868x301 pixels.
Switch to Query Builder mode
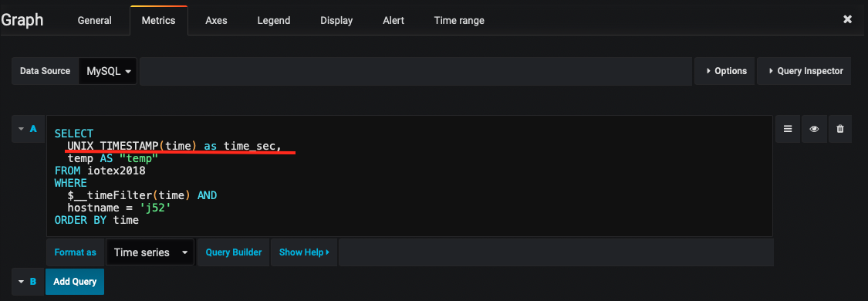[234, 252]
